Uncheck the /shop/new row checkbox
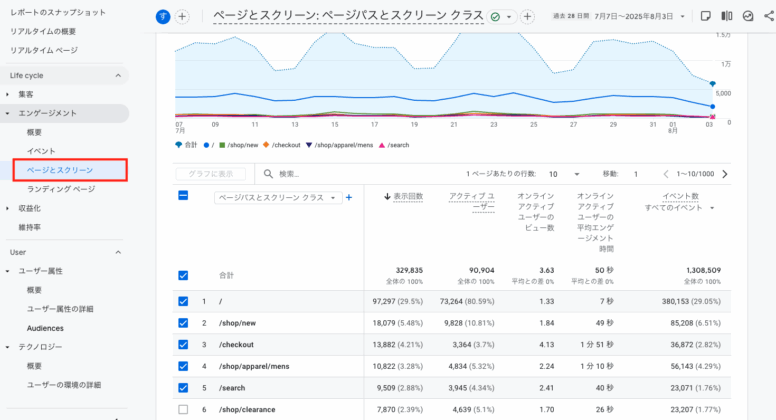Viewport: 776px width, 420px height. click(182, 323)
